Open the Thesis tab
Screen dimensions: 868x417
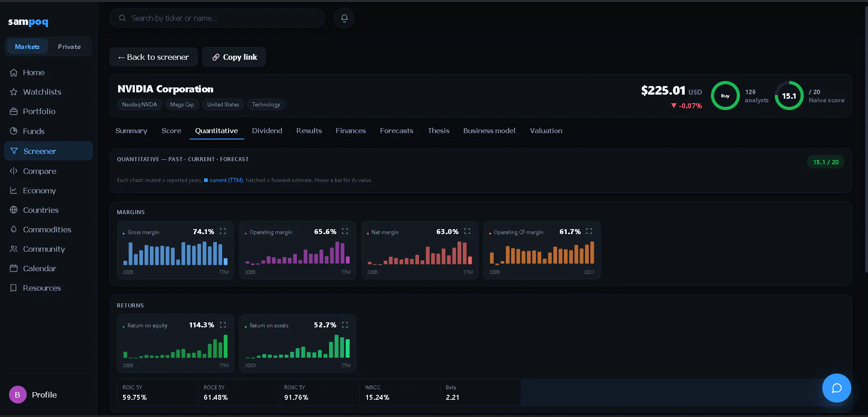coord(439,131)
